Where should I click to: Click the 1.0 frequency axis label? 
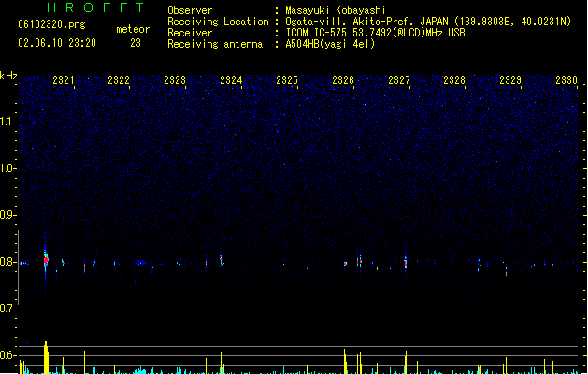pos(8,168)
